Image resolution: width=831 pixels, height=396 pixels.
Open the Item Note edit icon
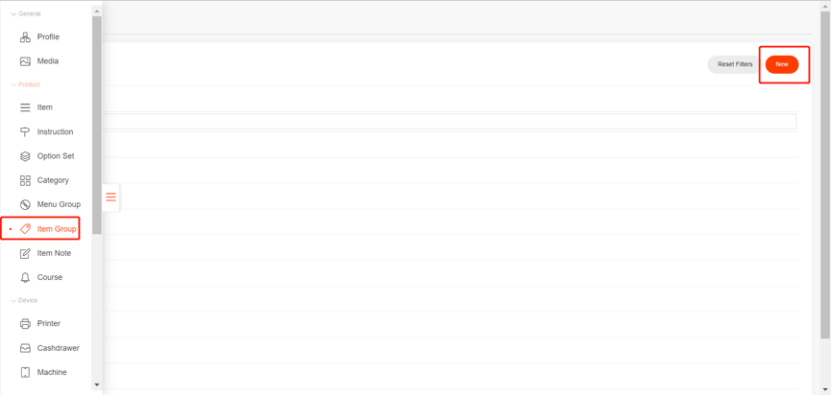(x=25, y=253)
